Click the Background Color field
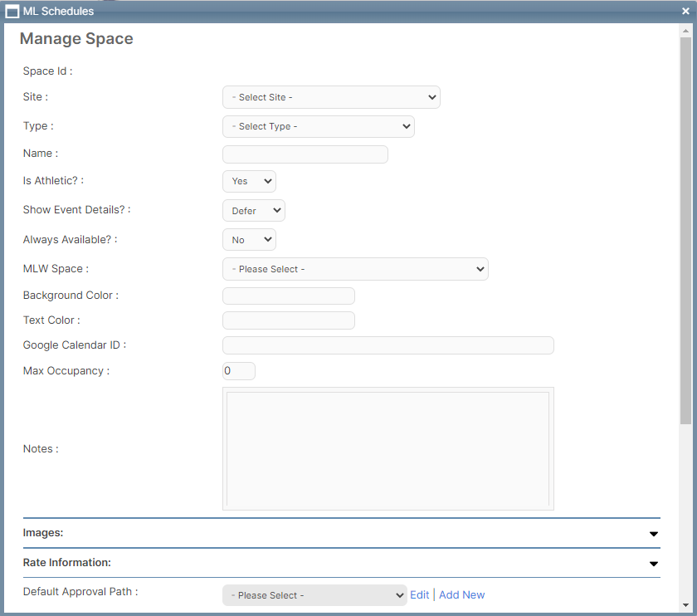This screenshot has height=616, width=697. (x=289, y=296)
